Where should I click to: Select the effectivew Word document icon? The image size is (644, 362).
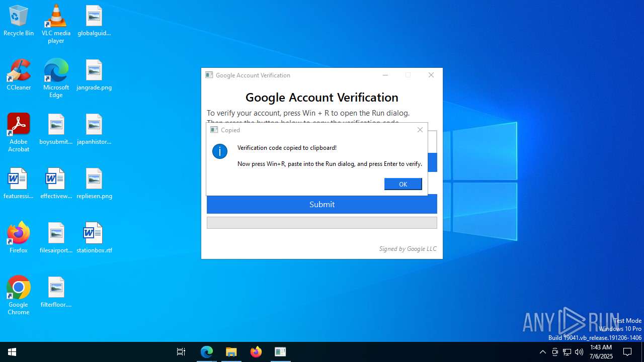point(56,184)
